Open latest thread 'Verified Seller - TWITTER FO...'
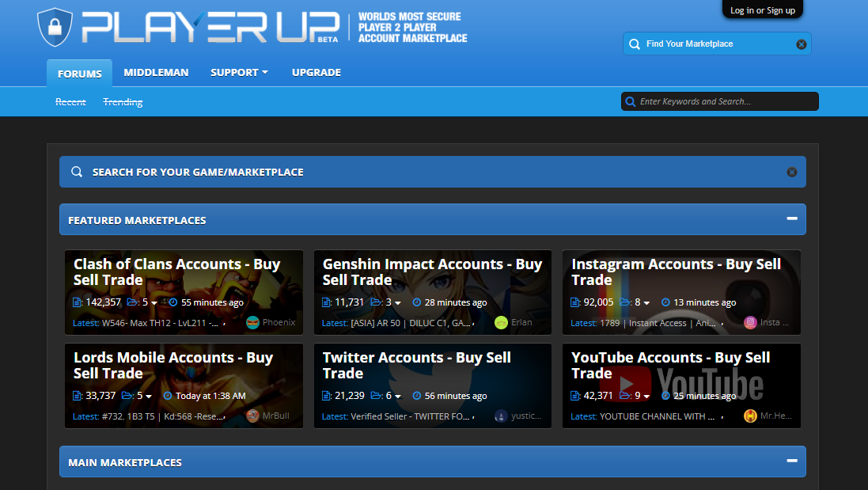The image size is (868, 490). point(410,416)
